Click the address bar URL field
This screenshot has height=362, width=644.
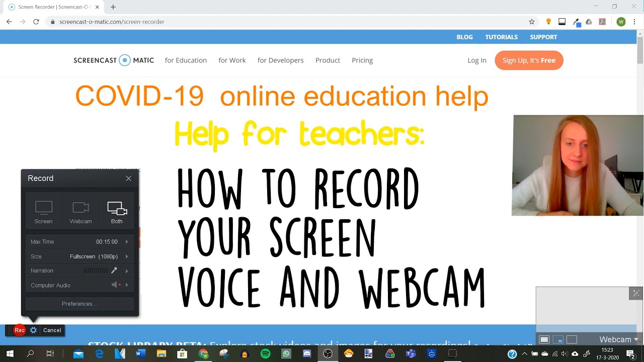point(292,22)
